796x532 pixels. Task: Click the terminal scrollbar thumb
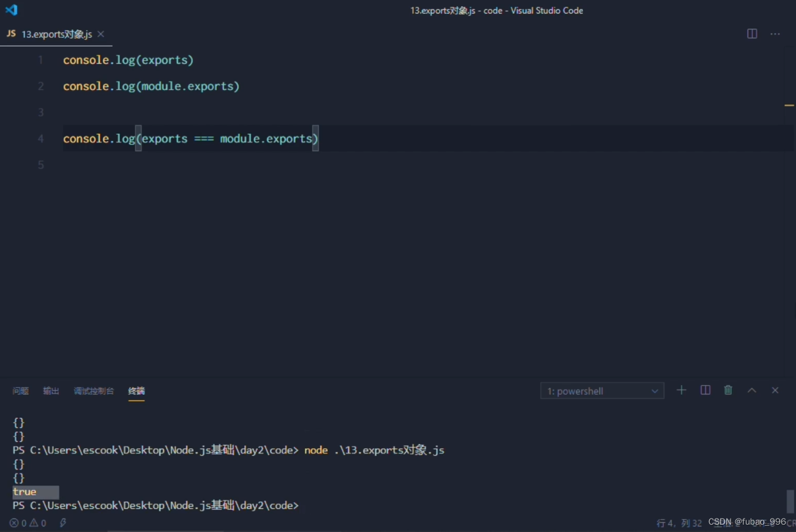(x=790, y=501)
